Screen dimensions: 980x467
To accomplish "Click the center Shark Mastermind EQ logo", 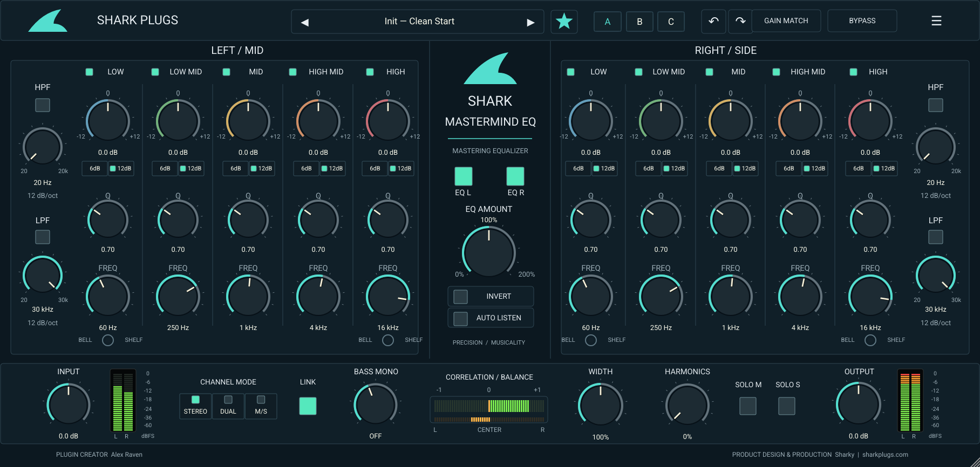I will [490, 68].
